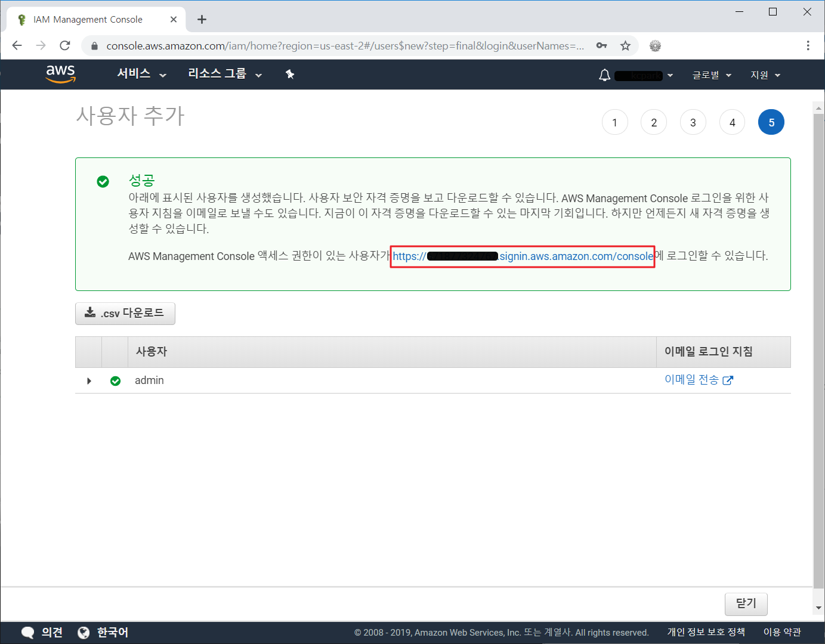Click the scrollbar down arrow
The height and width of the screenshot is (644, 825).
coord(818,608)
